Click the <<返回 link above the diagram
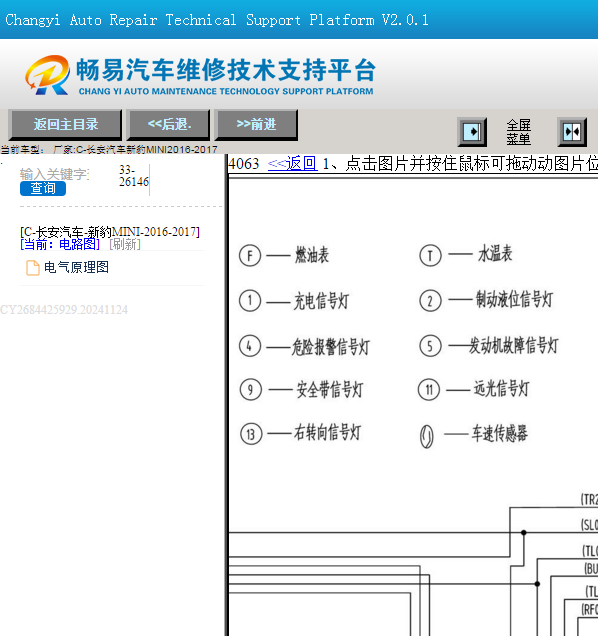 292,163
